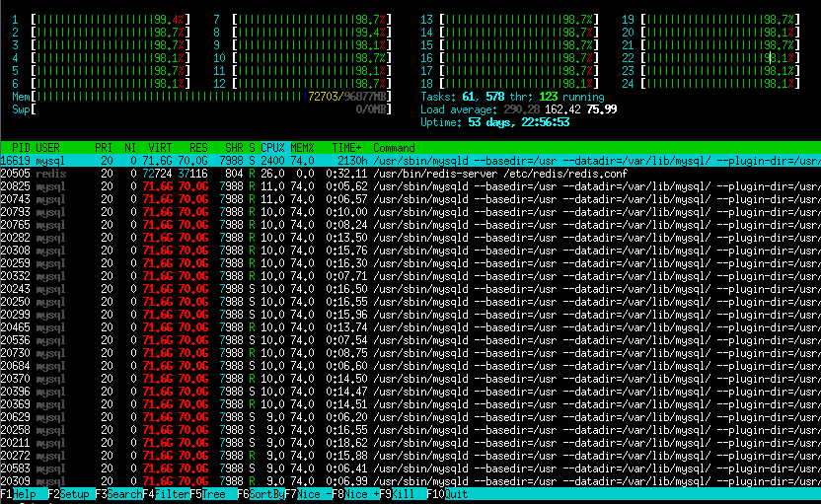Sort by the NI column header
Viewport: 821px width, 504px height.
[130, 148]
